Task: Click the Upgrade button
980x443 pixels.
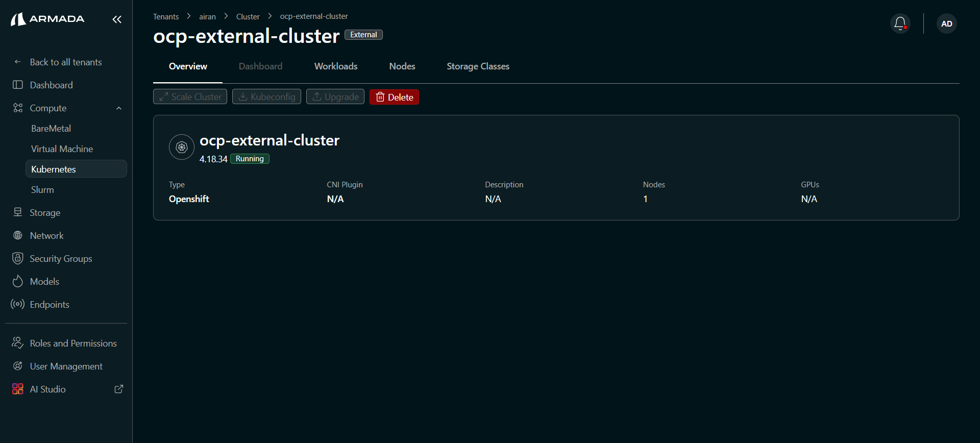Action: [335, 97]
